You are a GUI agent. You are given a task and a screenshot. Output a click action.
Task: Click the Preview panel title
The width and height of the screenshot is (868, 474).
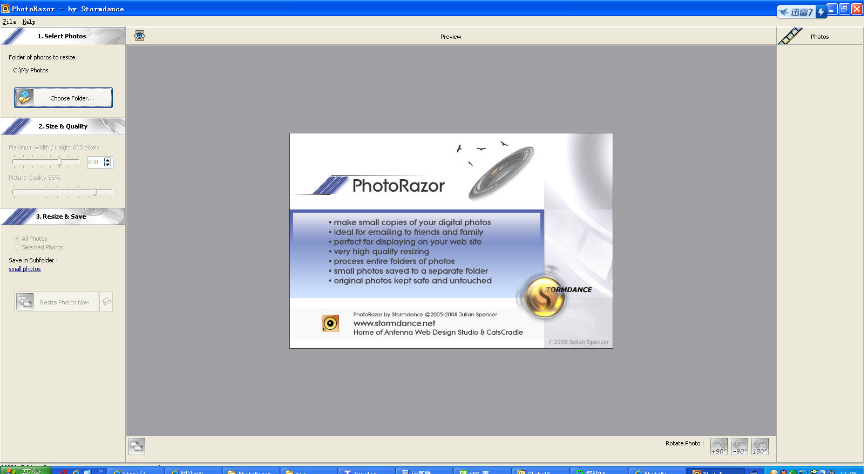[x=451, y=37]
